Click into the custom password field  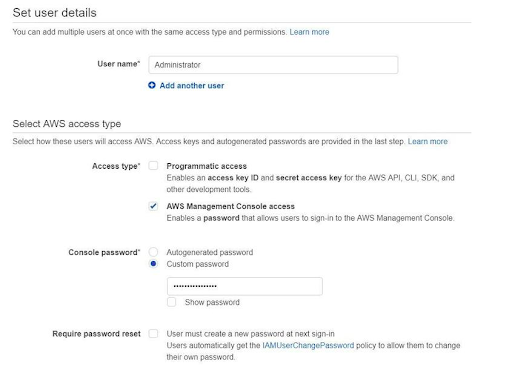point(245,286)
